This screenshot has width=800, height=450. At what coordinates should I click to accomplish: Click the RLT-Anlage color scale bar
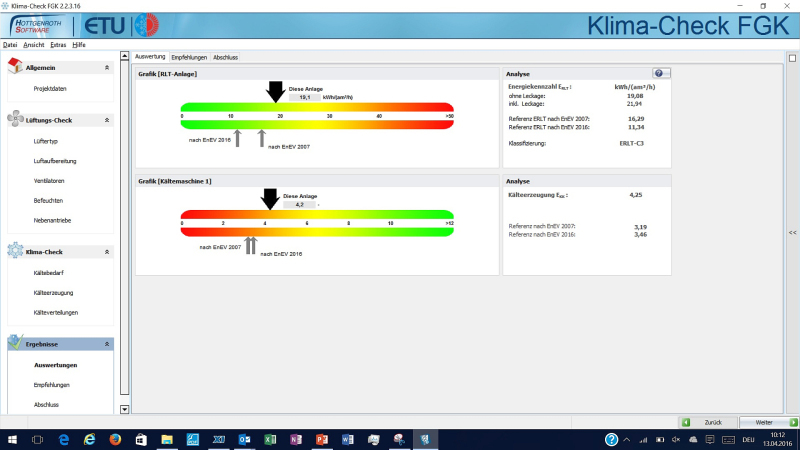pyautogui.click(x=317, y=116)
